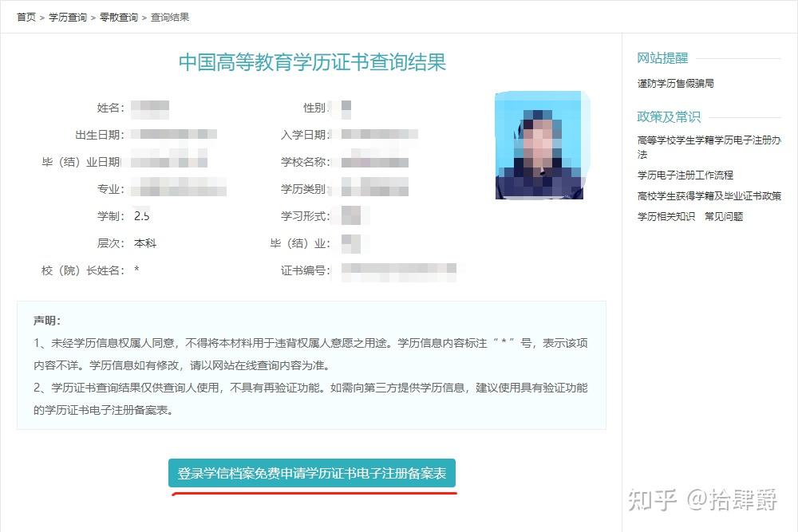Click the blurred ID photo thumbnail
This screenshot has width=798, height=532.
(x=542, y=145)
